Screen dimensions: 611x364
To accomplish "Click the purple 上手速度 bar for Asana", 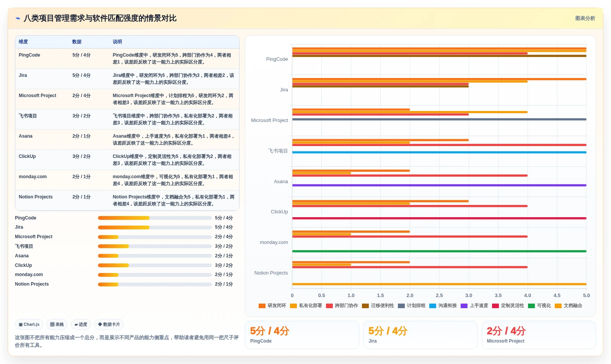I will 439,185.
